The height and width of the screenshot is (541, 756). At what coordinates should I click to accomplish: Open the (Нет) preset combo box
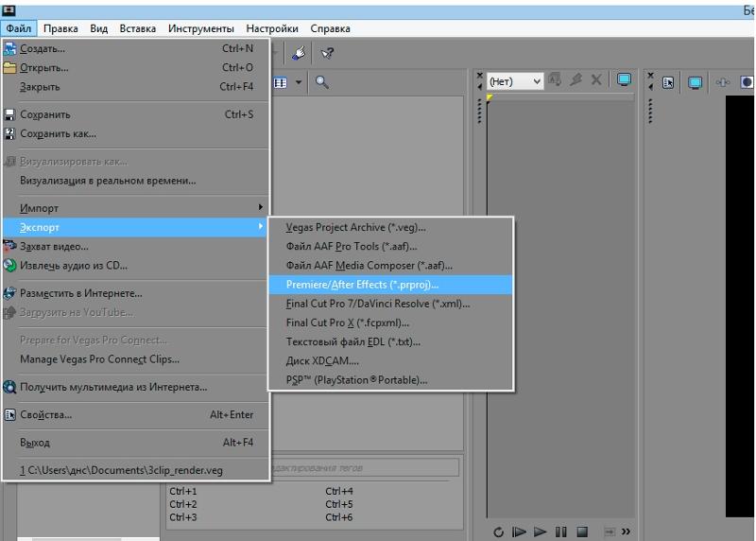pyautogui.click(x=515, y=81)
